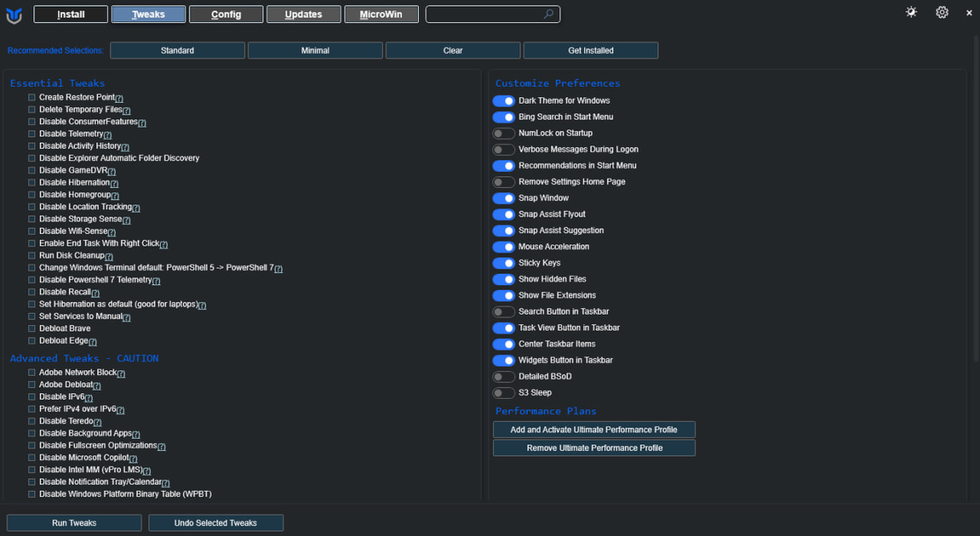Enable NumLock on Startup switch
980x536 pixels.
click(504, 133)
